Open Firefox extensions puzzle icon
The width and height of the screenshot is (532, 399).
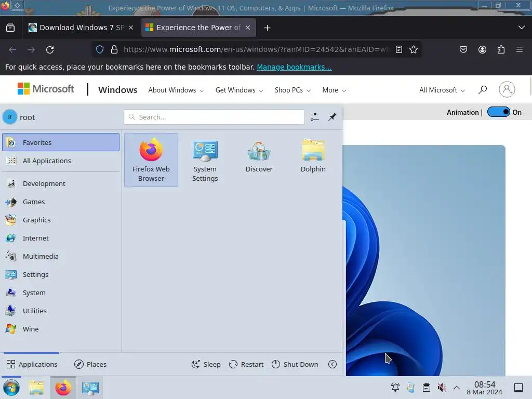[x=501, y=49]
